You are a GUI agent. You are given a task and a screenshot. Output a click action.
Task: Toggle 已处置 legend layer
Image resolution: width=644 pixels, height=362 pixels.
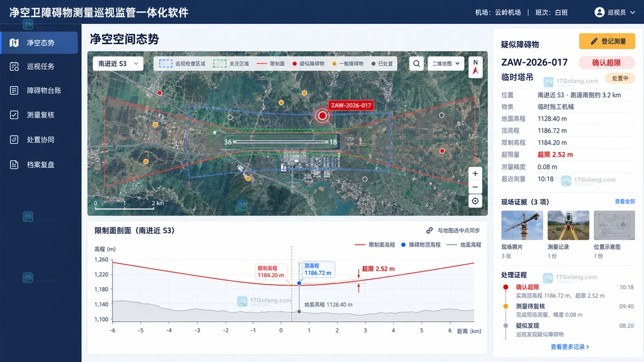[x=382, y=63]
